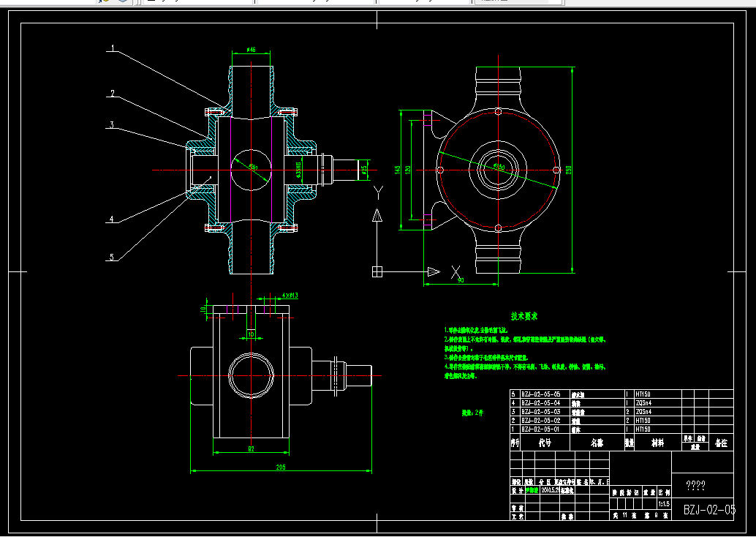756x537 pixels.
Task: Click HT150 material in the BZJ-02-05-05 row
Action: pos(643,394)
